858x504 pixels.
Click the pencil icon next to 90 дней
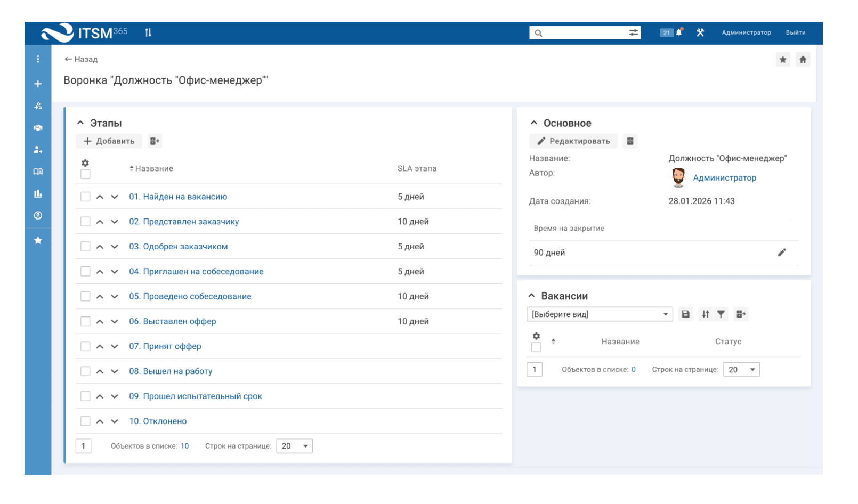point(781,253)
